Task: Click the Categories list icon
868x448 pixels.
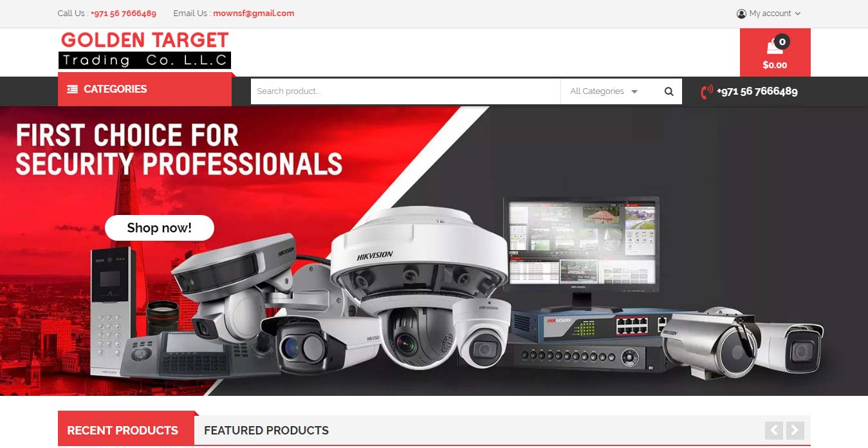Action: coord(73,89)
